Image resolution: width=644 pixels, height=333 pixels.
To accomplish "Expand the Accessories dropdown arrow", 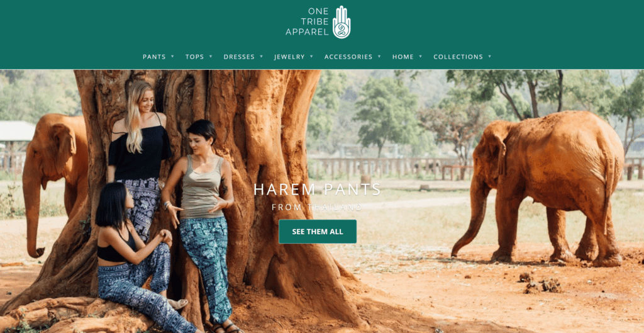I will [x=379, y=56].
